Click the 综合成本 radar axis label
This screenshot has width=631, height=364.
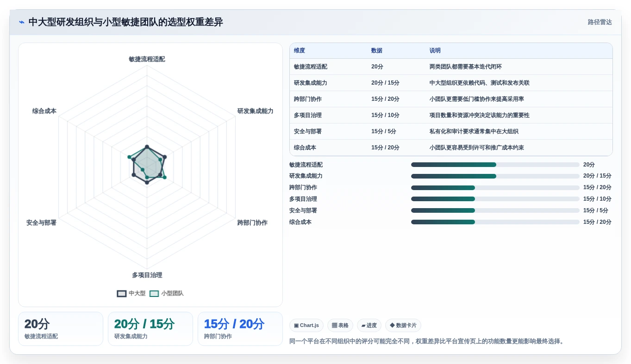pos(44,111)
